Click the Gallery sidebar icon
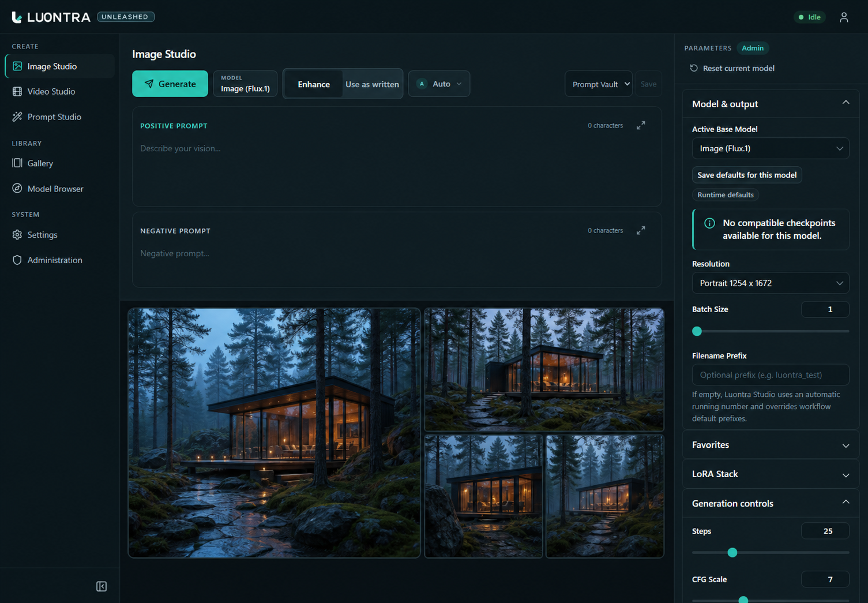This screenshot has width=868, height=603. (17, 163)
